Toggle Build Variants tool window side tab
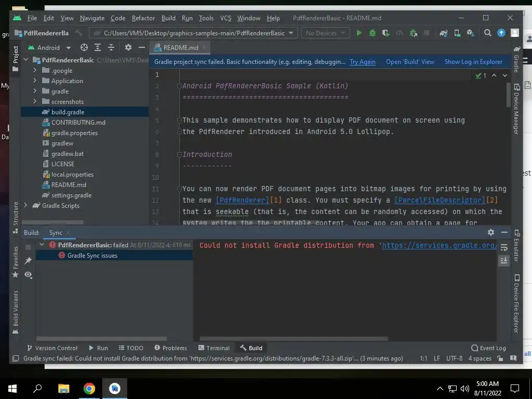The height and width of the screenshot is (399, 532). [15, 312]
